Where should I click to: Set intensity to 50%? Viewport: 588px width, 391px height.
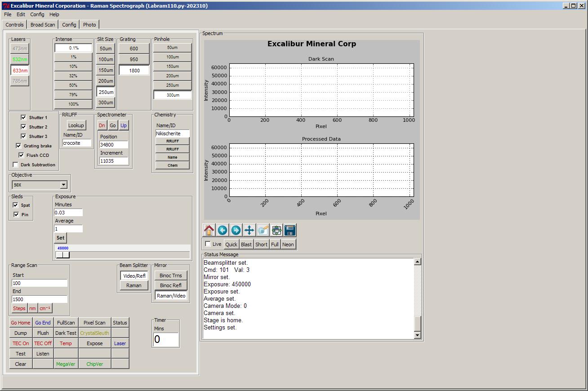(x=73, y=85)
